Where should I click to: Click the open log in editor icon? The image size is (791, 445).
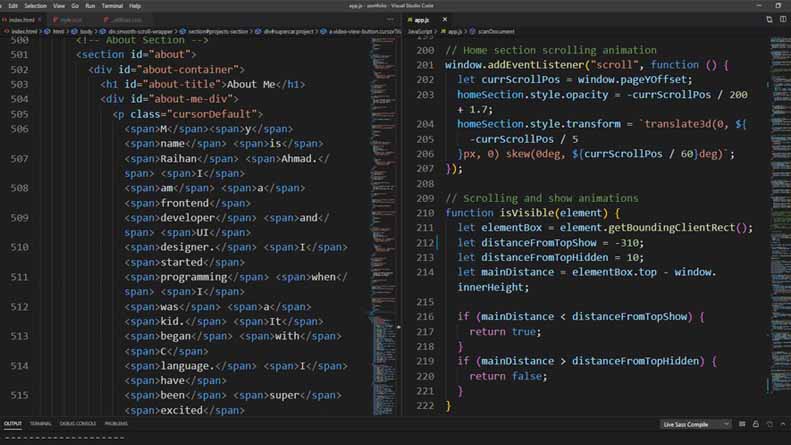tap(769, 424)
